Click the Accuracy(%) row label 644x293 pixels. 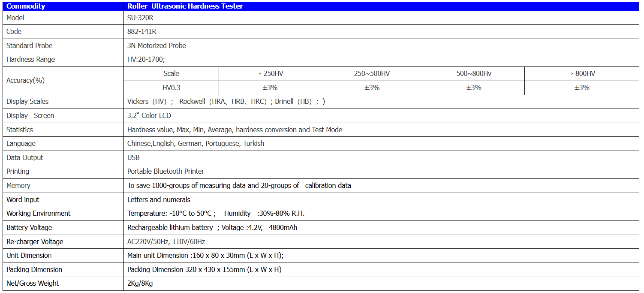tap(25, 81)
